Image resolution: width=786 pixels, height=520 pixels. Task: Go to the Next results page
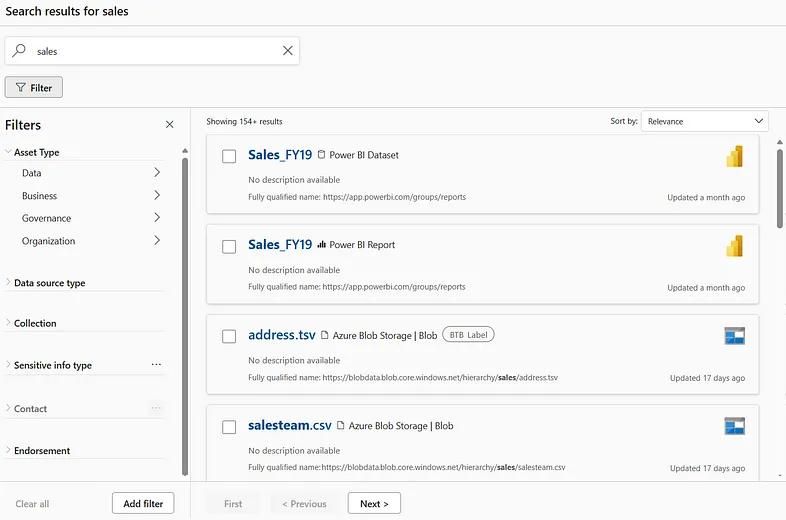pos(374,503)
